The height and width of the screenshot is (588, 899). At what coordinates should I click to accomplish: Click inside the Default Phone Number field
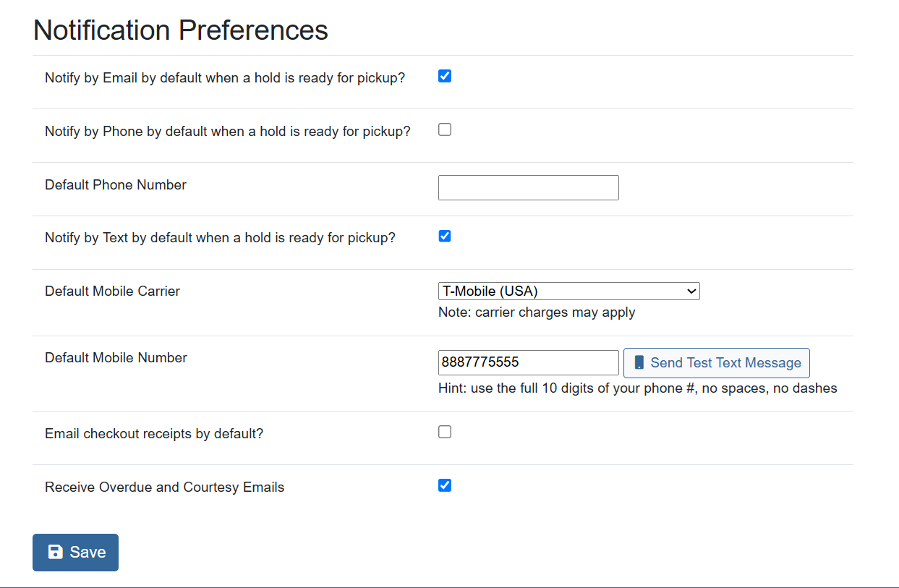pos(528,187)
